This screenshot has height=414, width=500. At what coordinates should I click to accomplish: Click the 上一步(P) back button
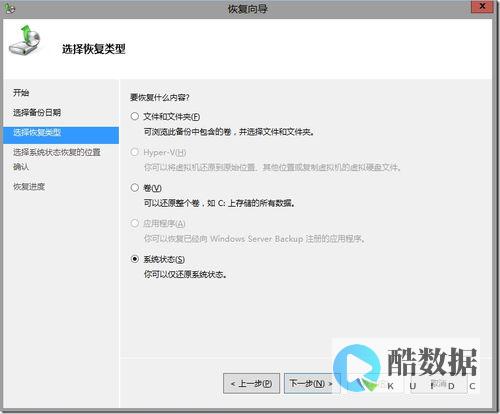coord(251,383)
